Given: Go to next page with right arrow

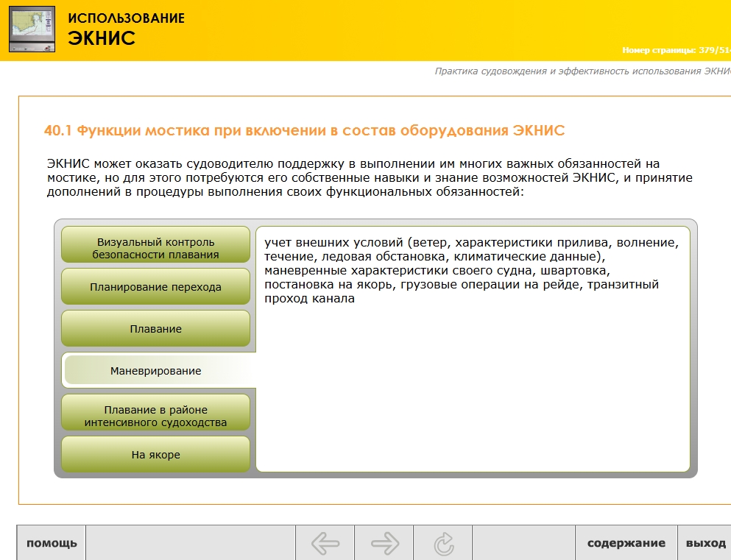Looking at the screenshot, I should click(384, 543).
